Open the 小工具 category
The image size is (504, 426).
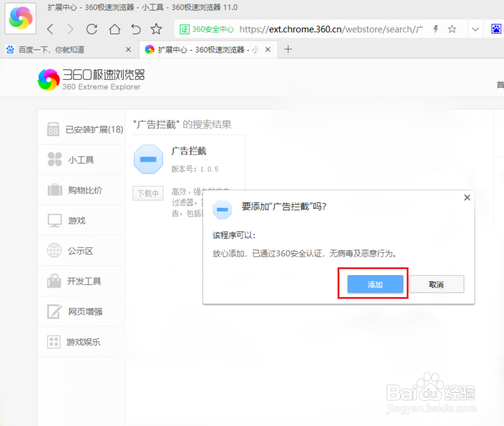(x=82, y=159)
